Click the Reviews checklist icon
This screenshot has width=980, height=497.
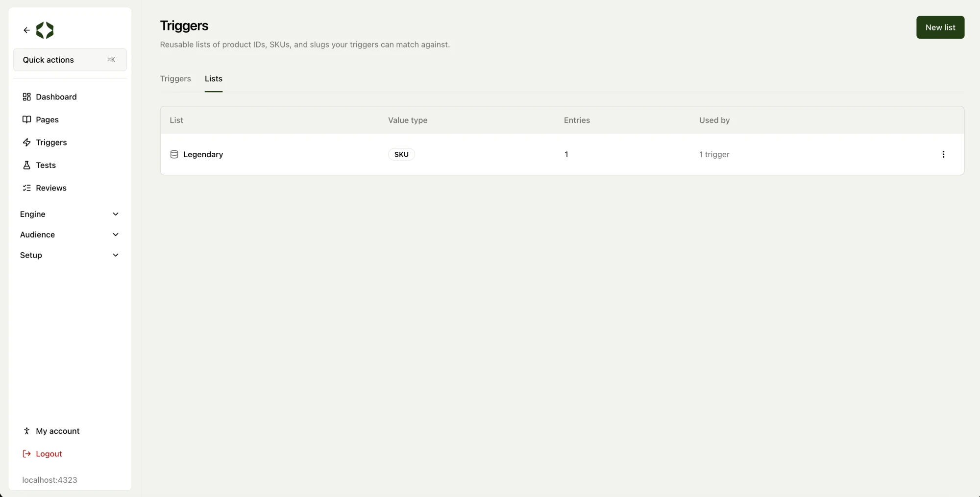26,188
